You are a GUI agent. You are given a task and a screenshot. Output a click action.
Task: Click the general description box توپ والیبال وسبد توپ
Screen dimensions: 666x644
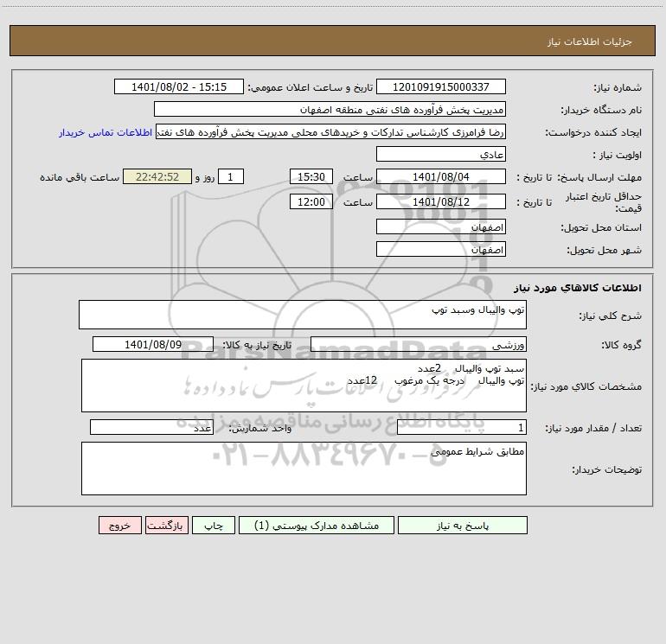tap(303, 315)
